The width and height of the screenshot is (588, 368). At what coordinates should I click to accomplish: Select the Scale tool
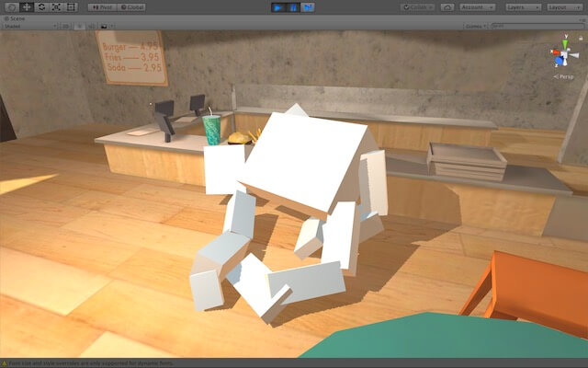tap(56, 7)
